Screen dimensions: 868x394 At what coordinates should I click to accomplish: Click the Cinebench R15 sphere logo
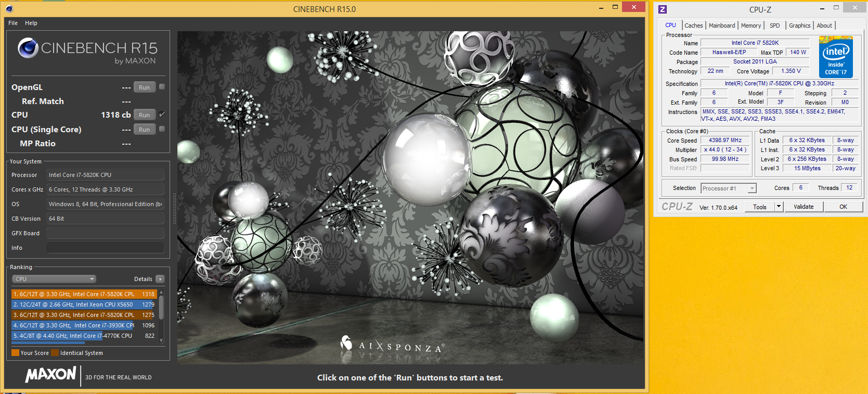[28, 48]
